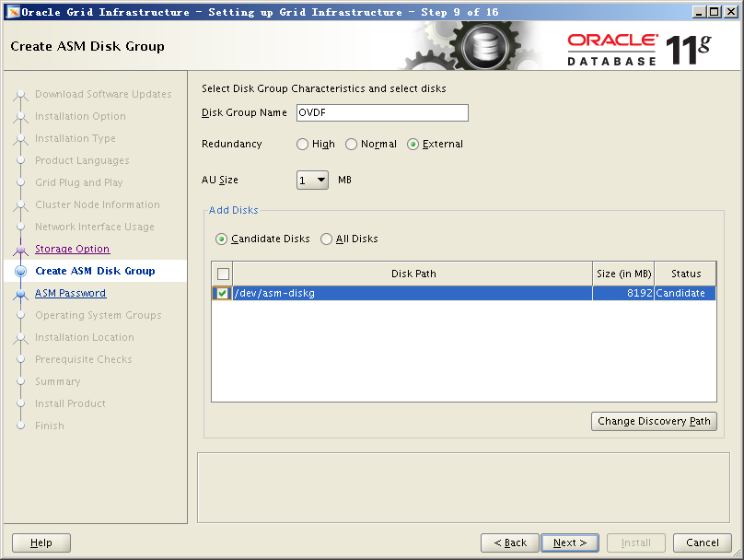Click the ASM Password step icon
Screen dimensions: 744x560
click(x=20, y=294)
